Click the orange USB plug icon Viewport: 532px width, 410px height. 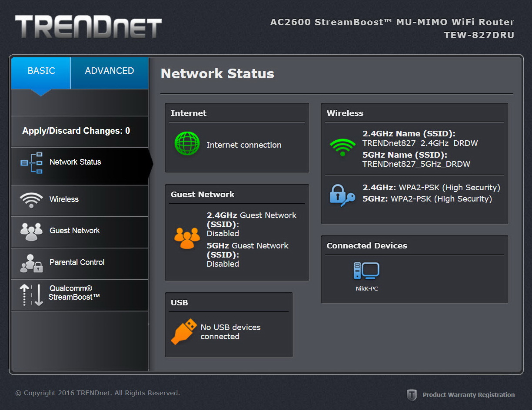click(x=183, y=332)
